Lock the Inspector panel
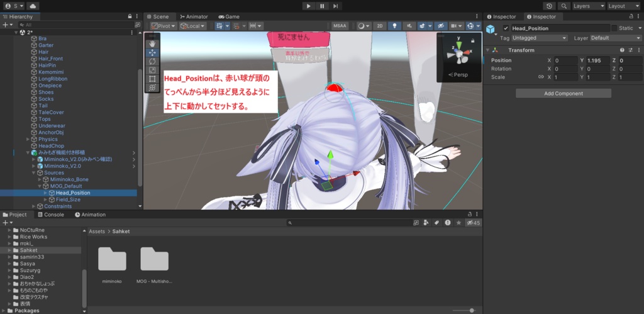 pos(631,16)
